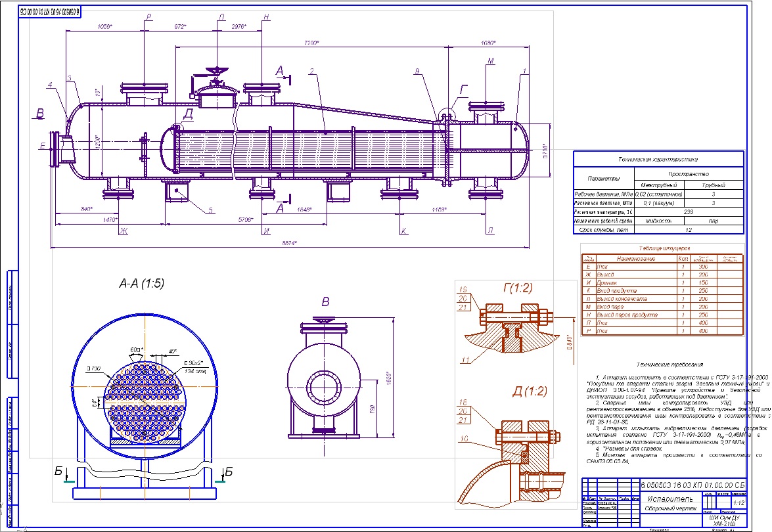Screen dimensions: 772x532
Task: Click the "1108*" dimension text
Action: [439, 209]
